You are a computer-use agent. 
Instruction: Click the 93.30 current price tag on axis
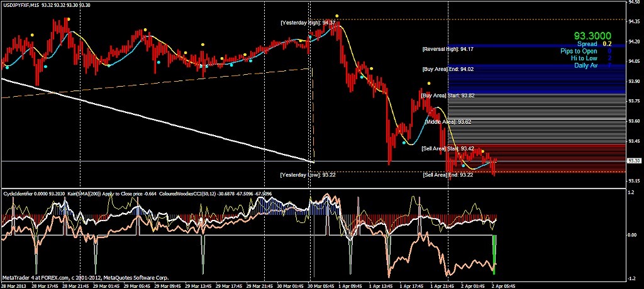pos(634,161)
